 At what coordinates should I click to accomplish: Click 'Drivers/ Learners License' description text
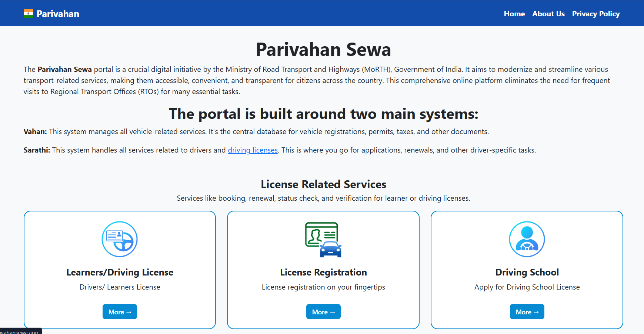(x=120, y=287)
